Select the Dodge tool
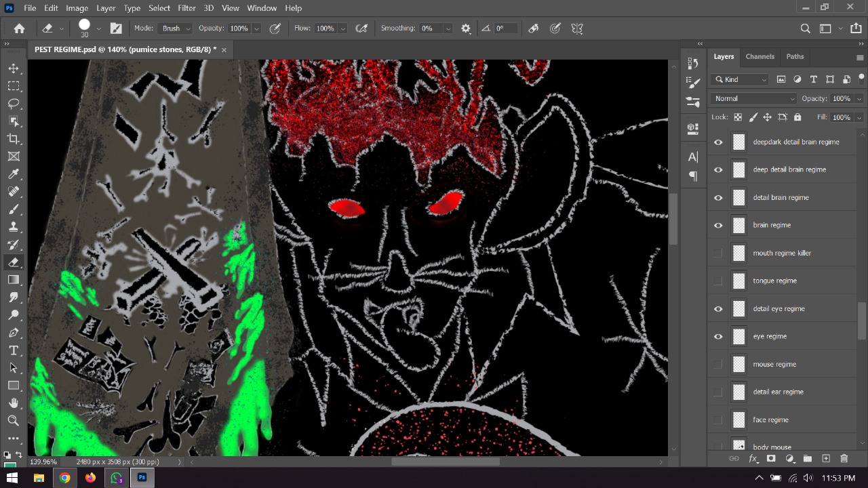The image size is (868, 488). pyautogui.click(x=14, y=315)
